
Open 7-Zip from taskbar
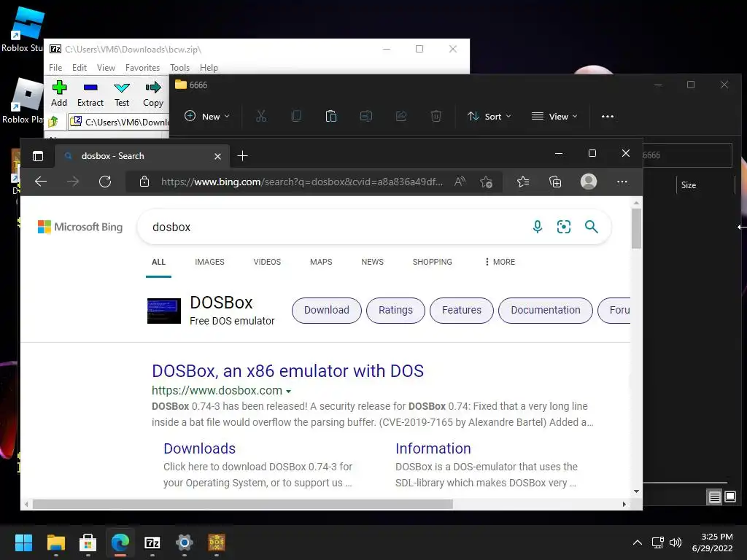pyautogui.click(x=152, y=542)
